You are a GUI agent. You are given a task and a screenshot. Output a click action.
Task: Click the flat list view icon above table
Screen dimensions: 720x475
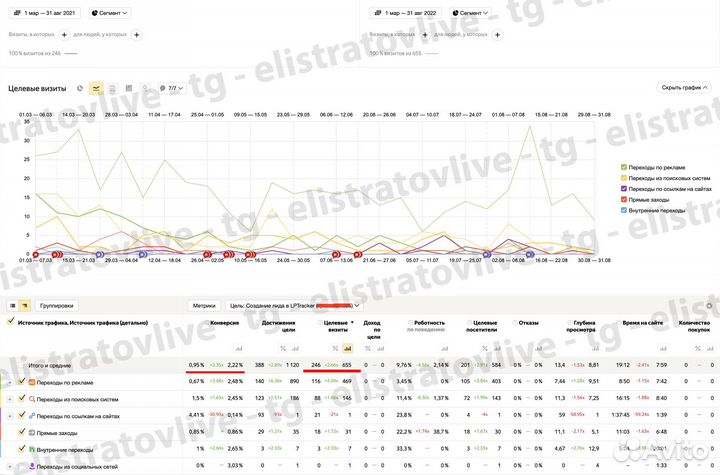(x=12, y=305)
